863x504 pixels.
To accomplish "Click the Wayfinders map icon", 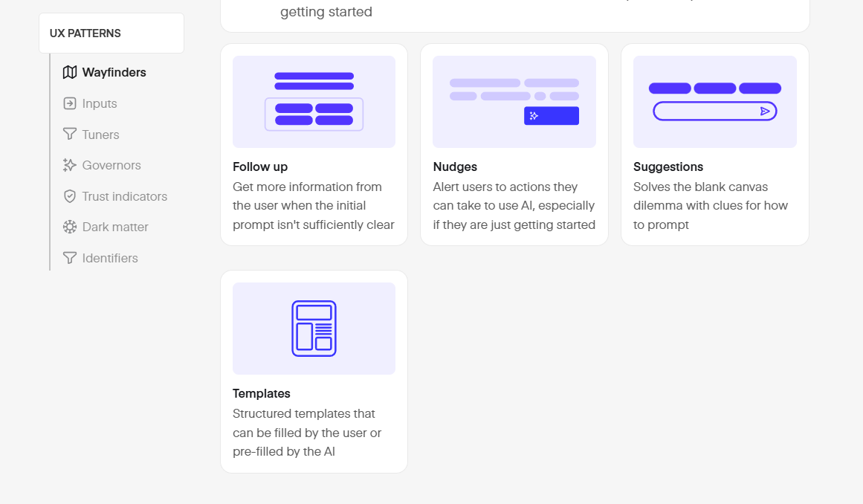I will pos(70,72).
